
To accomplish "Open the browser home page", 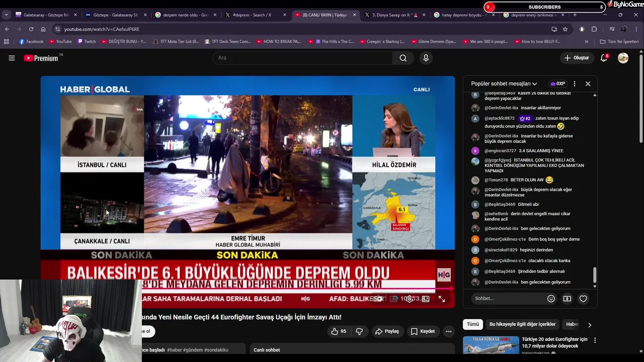I will coord(43,29).
